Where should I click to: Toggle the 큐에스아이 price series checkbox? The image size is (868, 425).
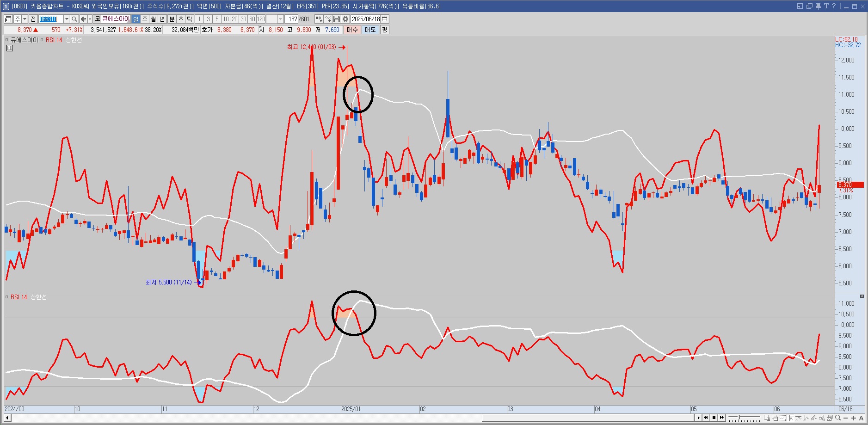pos(7,40)
